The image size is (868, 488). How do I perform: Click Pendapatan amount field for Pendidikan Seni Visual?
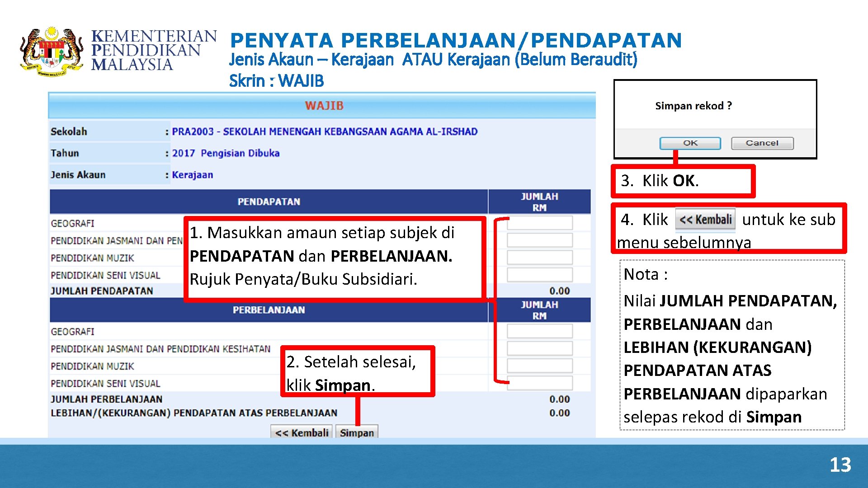tap(539, 274)
